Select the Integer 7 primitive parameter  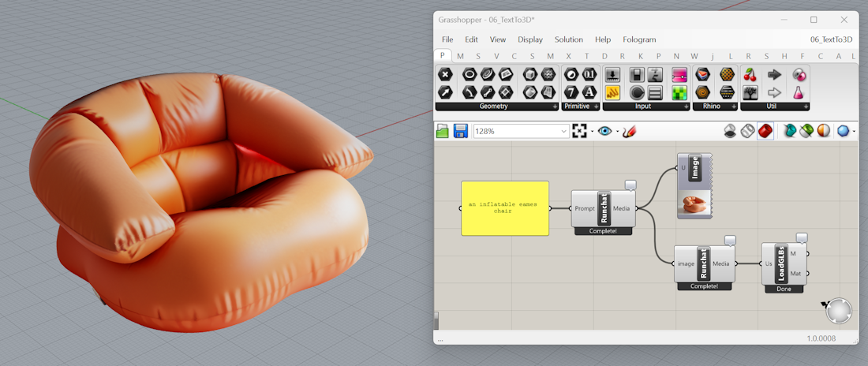pos(572,92)
